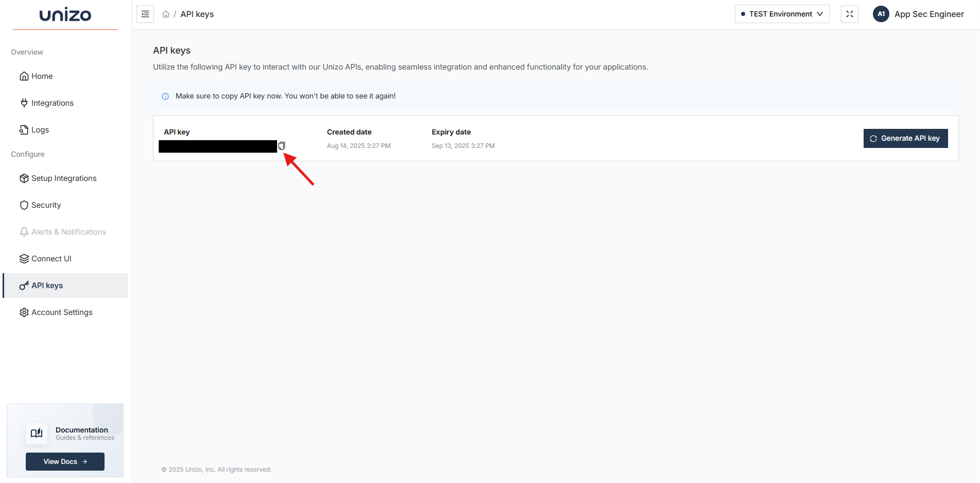Click the Generate API key button
The image size is (980, 483).
point(905,138)
